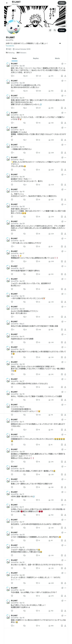
Task: View analytics showing 97K views
Action: 51,76
